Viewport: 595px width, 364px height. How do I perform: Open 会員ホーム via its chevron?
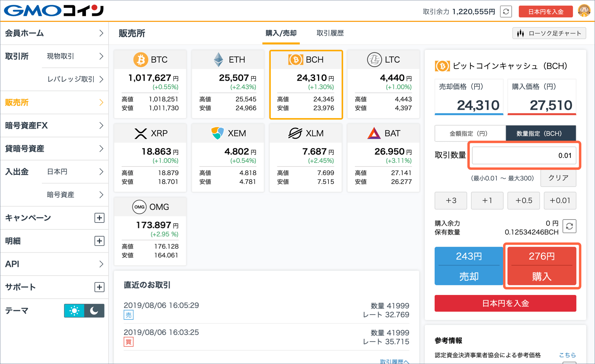101,33
